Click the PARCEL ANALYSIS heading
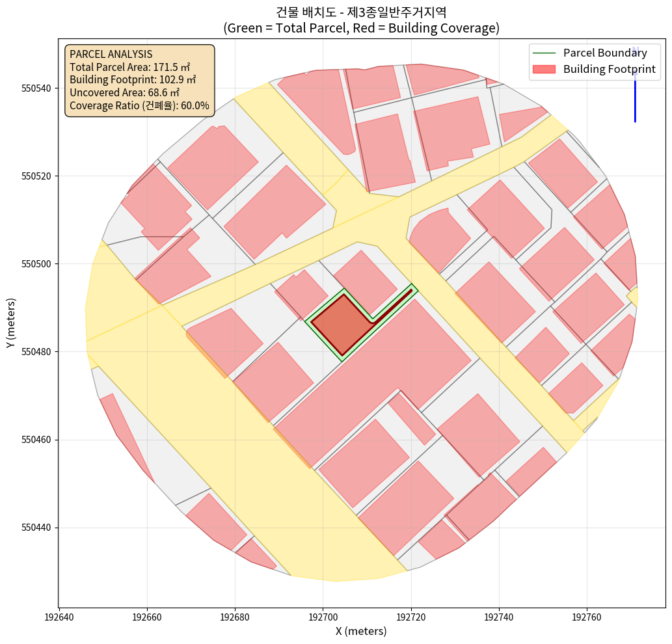 point(111,54)
